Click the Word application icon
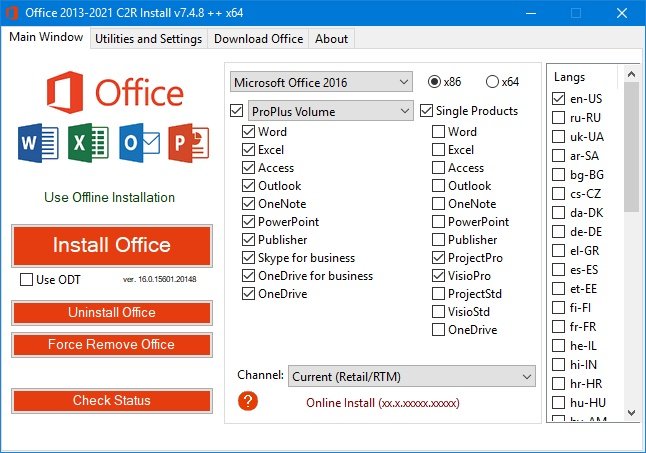646x453 pixels. coord(38,142)
